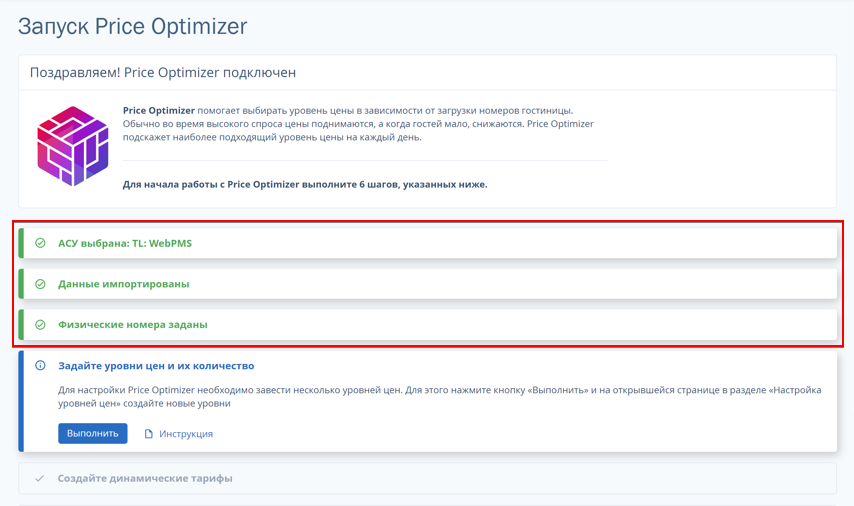Click the green checkmark beside Данные импортированы
854x506 pixels.
coord(40,284)
